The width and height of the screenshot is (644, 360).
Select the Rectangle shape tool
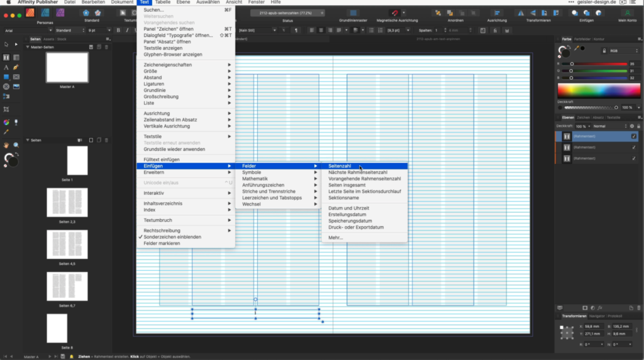pos(6,77)
